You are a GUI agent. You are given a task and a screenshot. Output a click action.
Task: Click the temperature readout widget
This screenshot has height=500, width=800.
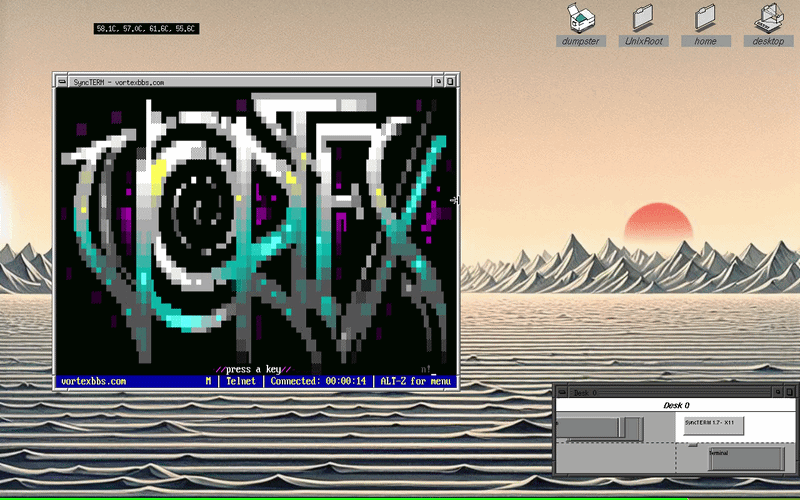pyautogui.click(x=146, y=29)
